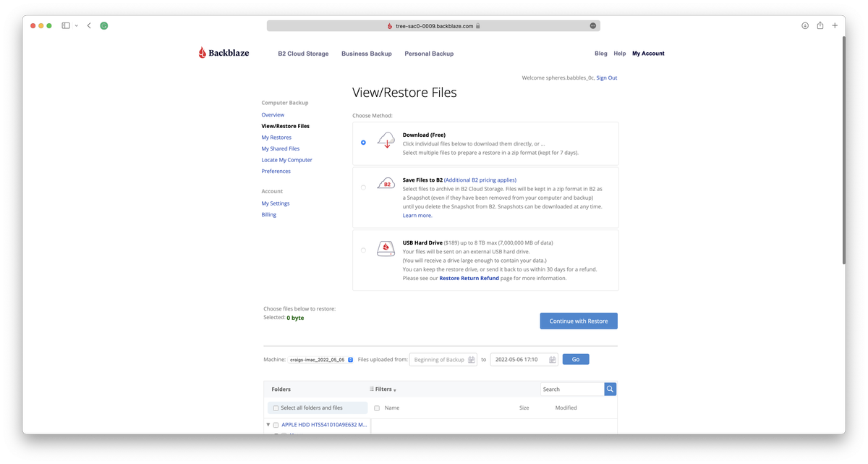This screenshot has width=868, height=464.
Task: Click the Backblaze flame logo
Action: point(201,51)
